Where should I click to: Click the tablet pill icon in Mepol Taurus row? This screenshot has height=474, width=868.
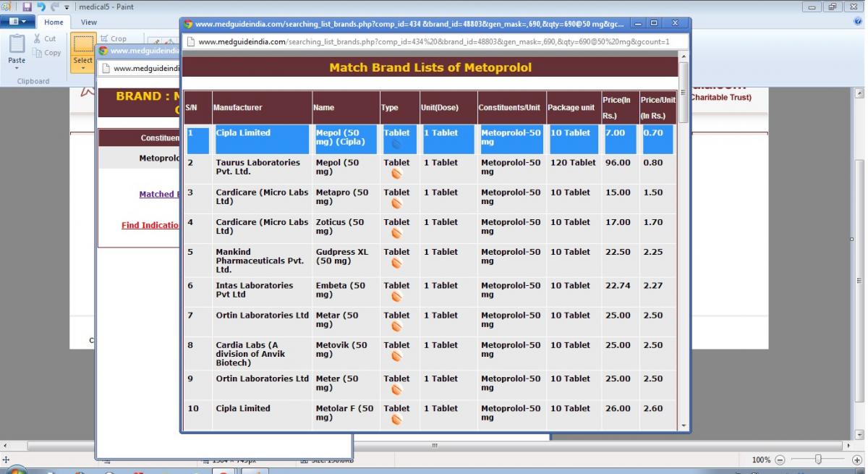[396, 174]
